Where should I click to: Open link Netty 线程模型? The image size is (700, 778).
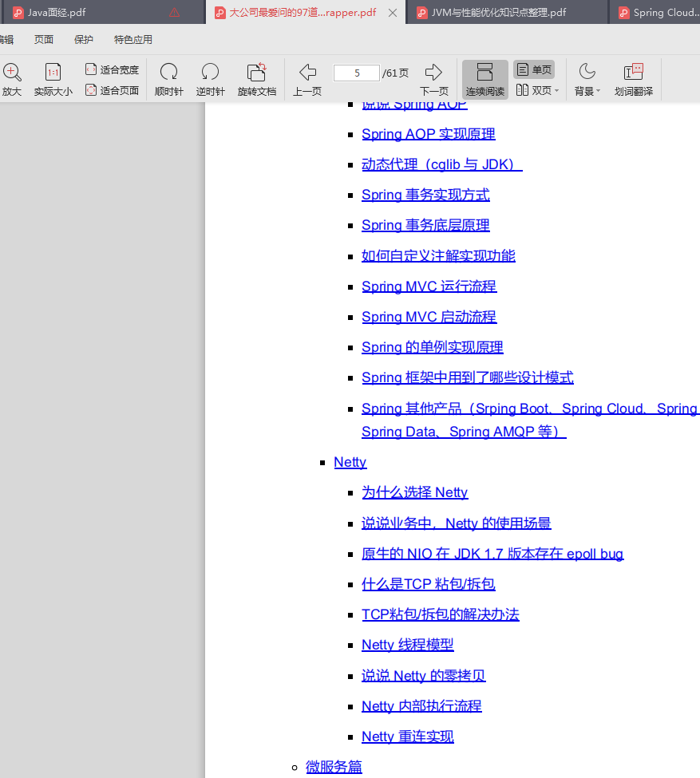coord(408,645)
